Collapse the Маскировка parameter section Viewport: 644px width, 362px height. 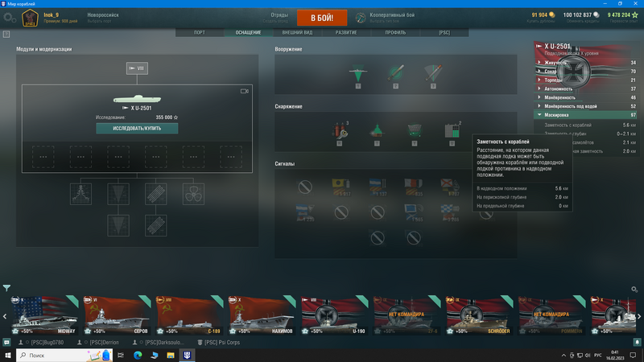585,115
